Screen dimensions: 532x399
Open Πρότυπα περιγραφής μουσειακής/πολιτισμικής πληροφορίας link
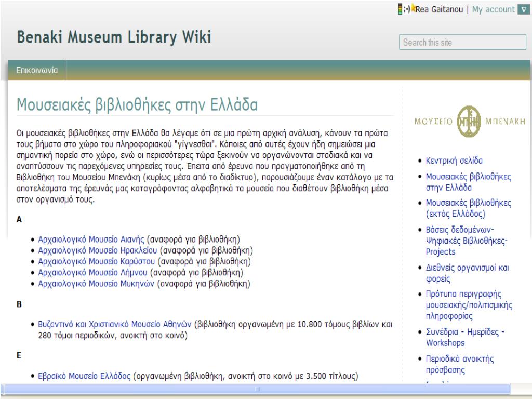tap(469, 304)
